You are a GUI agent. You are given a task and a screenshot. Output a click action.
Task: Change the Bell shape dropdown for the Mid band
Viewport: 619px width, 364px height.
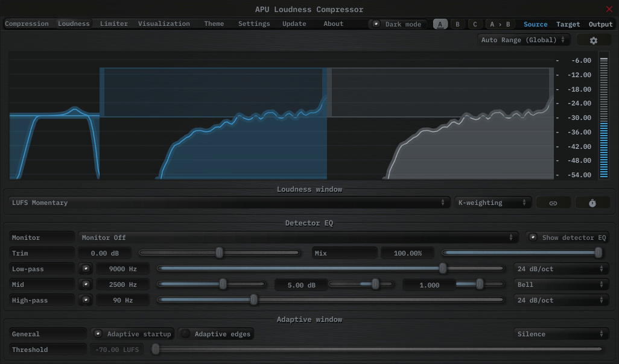pos(560,284)
